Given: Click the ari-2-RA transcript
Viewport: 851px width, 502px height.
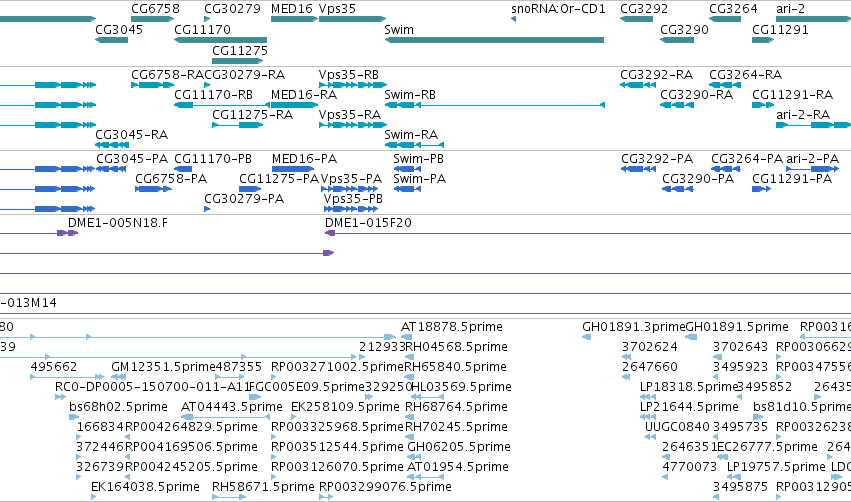Looking at the screenshot, I should point(814,125).
